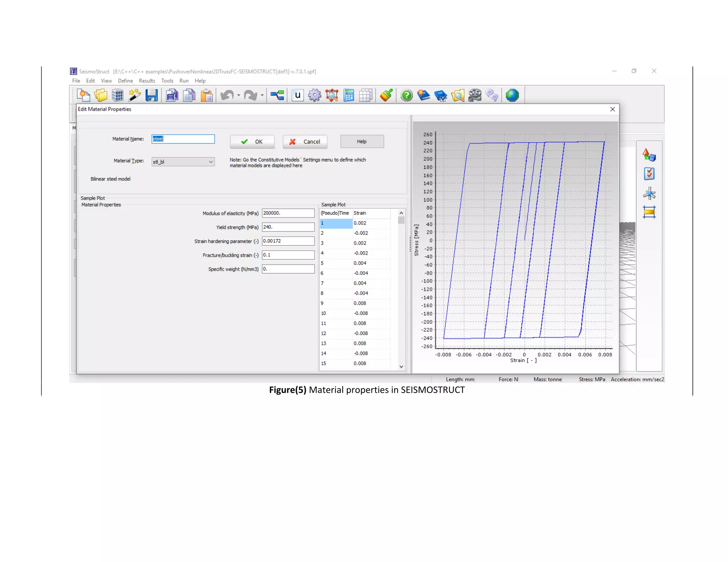This screenshot has height=562, width=728.
Task: Open the Redo history dropdown arrow
Action: (262, 95)
